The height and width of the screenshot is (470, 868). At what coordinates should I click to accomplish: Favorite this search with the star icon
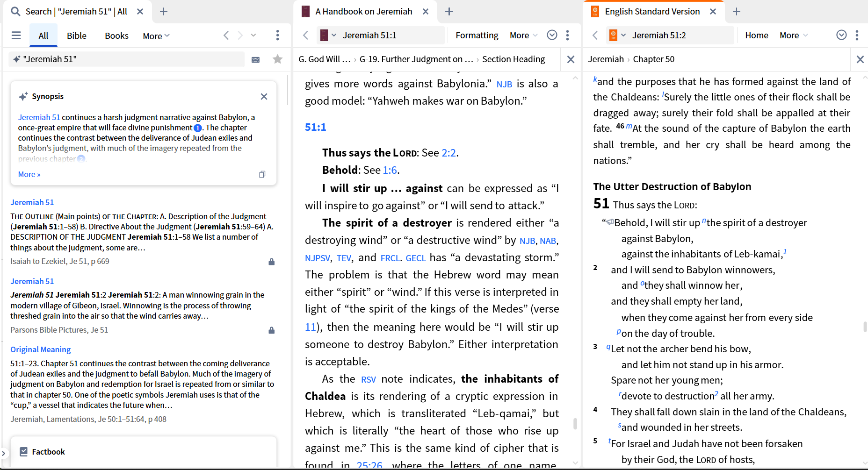(278, 59)
